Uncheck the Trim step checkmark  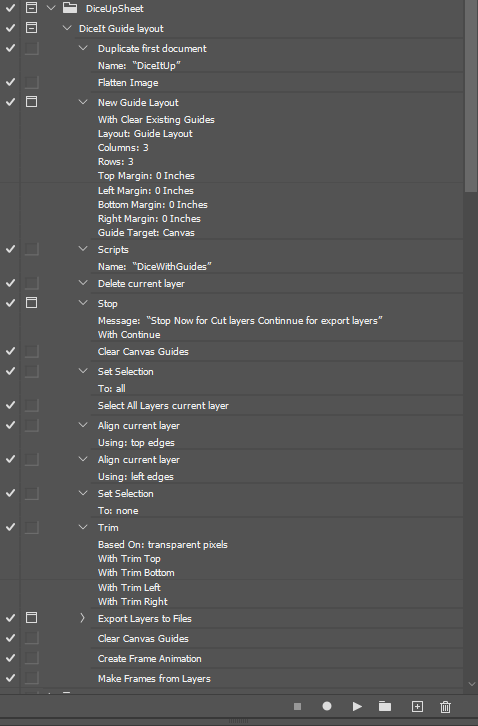(10, 527)
